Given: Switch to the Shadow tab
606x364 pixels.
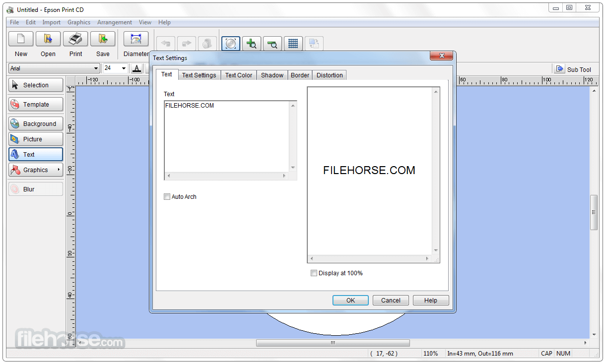Looking at the screenshot, I should (272, 75).
